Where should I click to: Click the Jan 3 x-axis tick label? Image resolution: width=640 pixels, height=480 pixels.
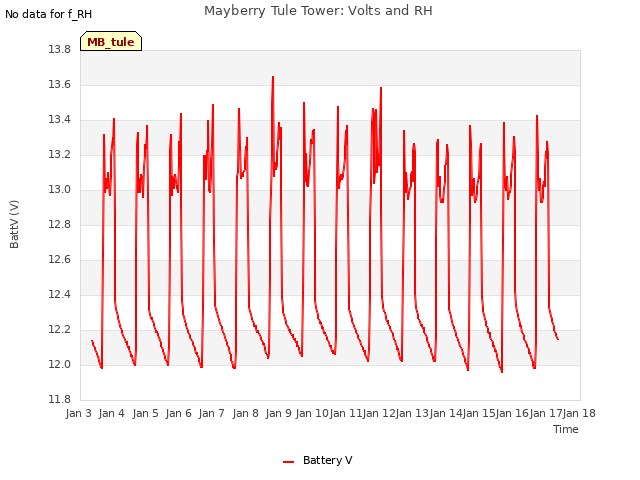[79, 413]
